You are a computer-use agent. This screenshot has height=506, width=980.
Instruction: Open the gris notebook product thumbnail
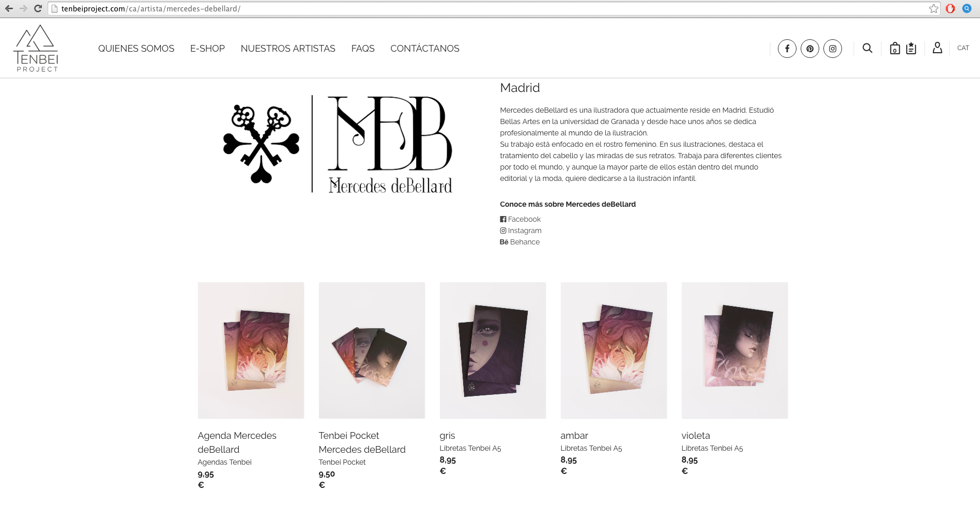pos(493,350)
